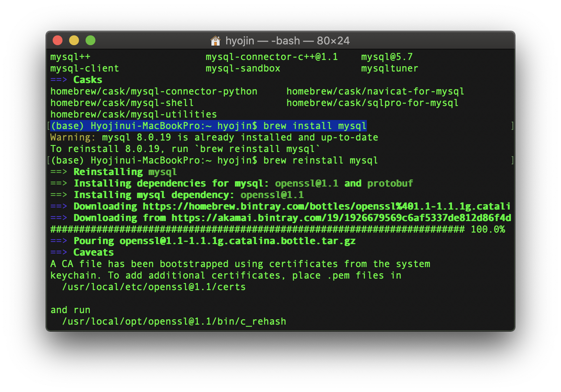Click the yellow 'Warning:' label

73,137
